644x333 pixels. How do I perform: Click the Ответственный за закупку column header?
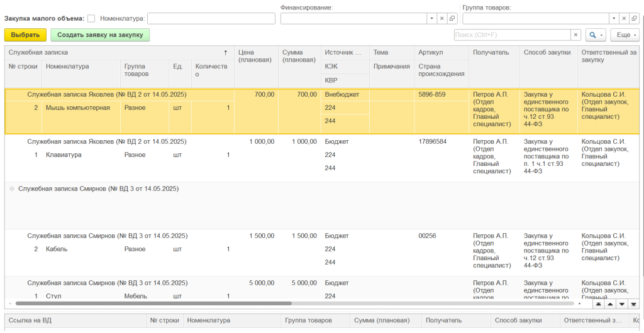click(610, 67)
